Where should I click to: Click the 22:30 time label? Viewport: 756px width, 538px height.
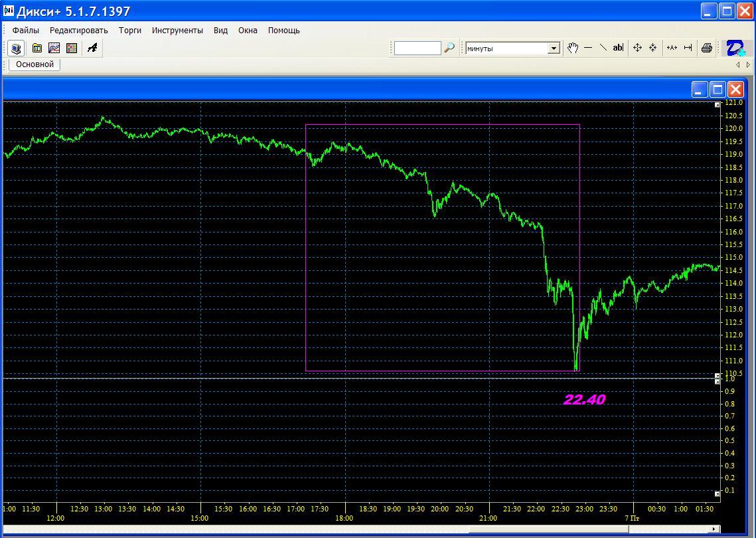[560, 509]
